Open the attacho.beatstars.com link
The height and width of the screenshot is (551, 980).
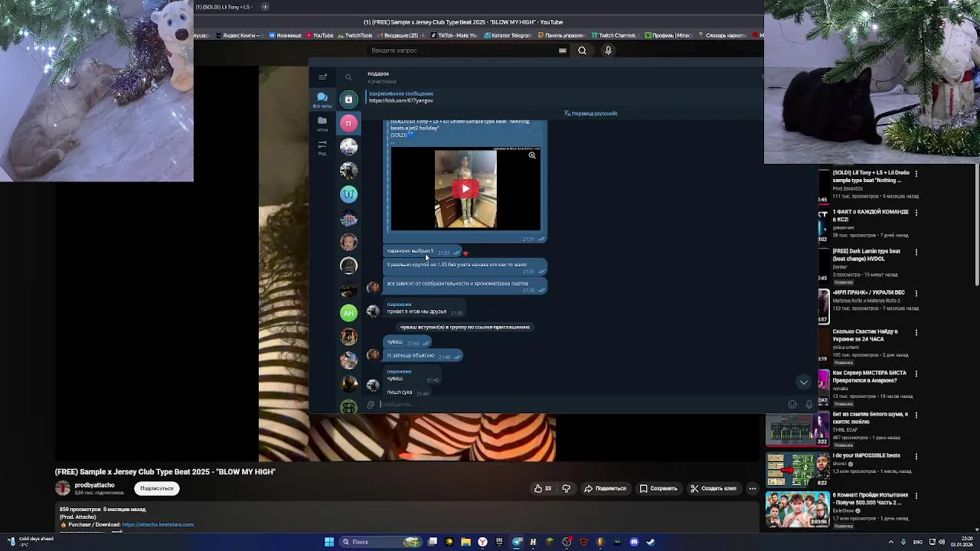(x=158, y=525)
